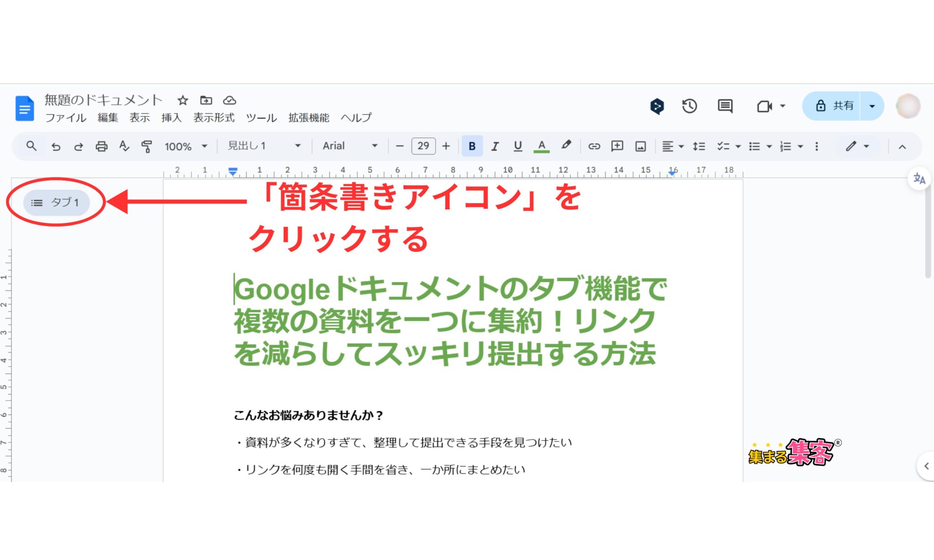Viewport: 934px width, 560px height.
Task: Open the ツール menu
Action: pos(261,118)
